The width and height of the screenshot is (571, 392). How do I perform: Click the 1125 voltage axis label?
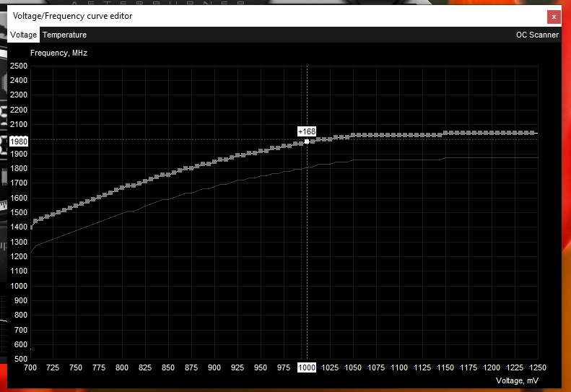(422, 367)
